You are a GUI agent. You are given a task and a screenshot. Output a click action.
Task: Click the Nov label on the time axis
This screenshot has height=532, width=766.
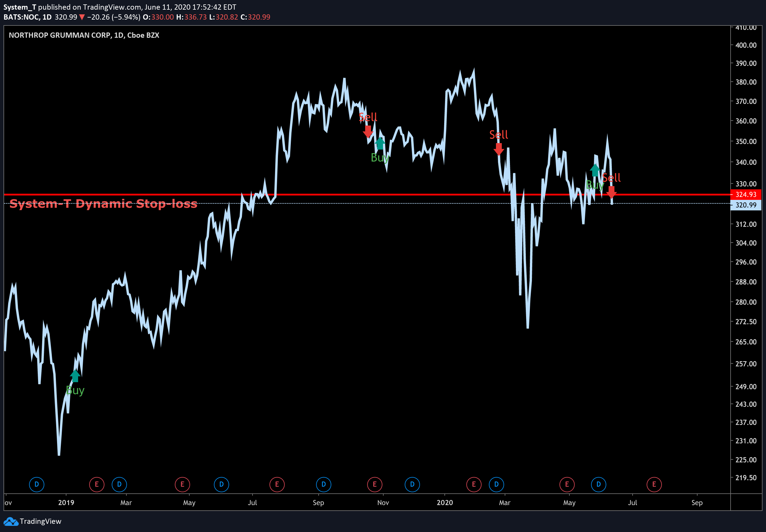pos(383,503)
